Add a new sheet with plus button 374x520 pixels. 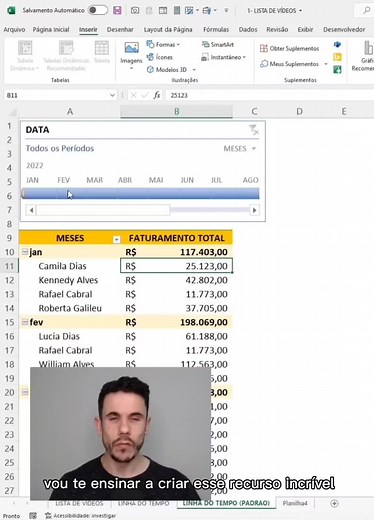click(334, 503)
